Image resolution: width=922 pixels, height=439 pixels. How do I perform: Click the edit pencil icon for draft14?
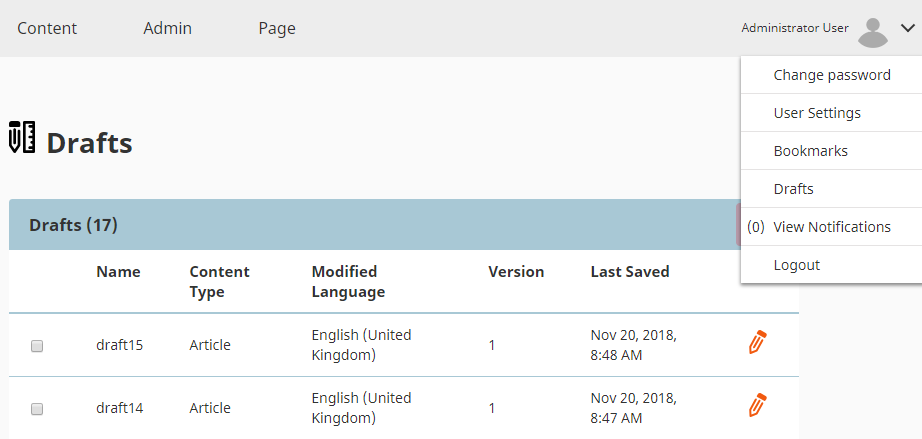[x=757, y=405]
